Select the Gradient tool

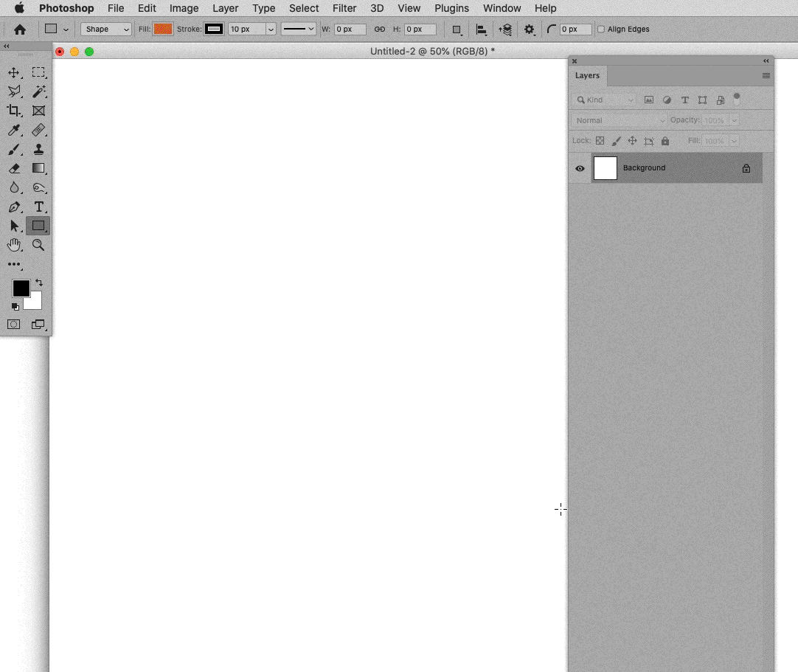click(38, 168)
